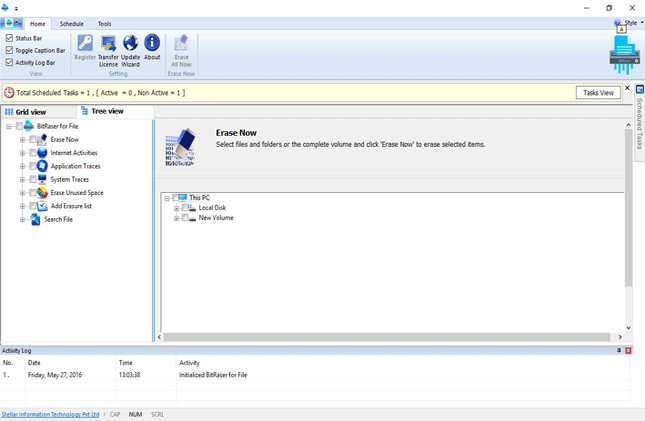
Task: Click the Erase Now tree icon
Action: click(x=42, y=140)
